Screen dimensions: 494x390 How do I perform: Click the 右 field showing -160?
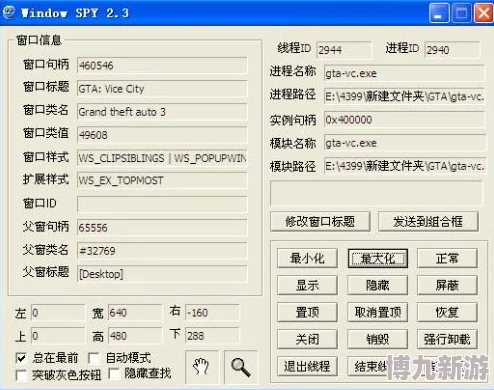[x=212, y=313]
